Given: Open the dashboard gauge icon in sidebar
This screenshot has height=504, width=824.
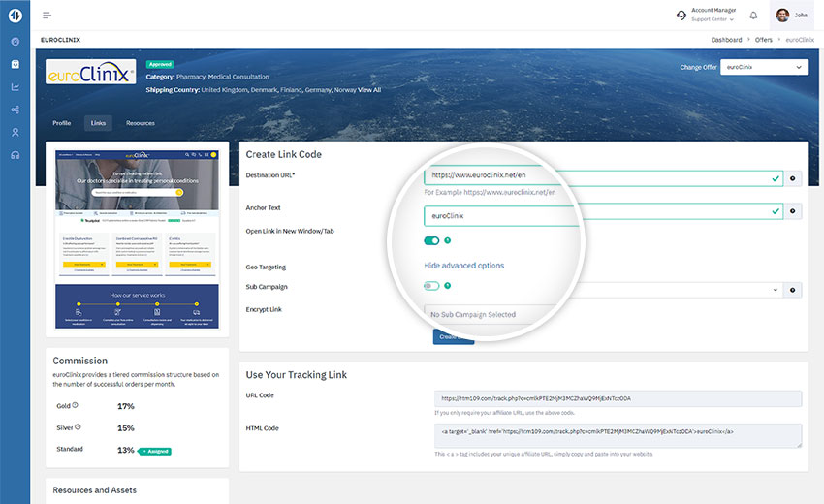Looking at the screenshot, I should (x=15, y=42).
